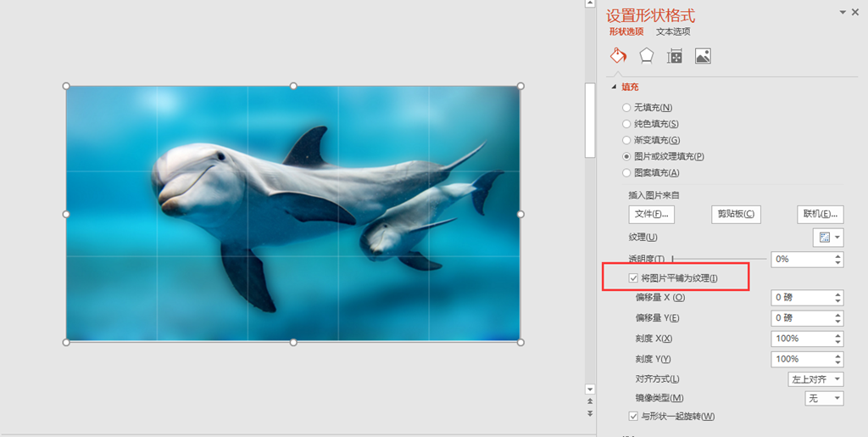This screenshot has height=437, width=868.
Task: Toggle 与形状一起旋转 checkbox
Action: click(x=633, y=416)
